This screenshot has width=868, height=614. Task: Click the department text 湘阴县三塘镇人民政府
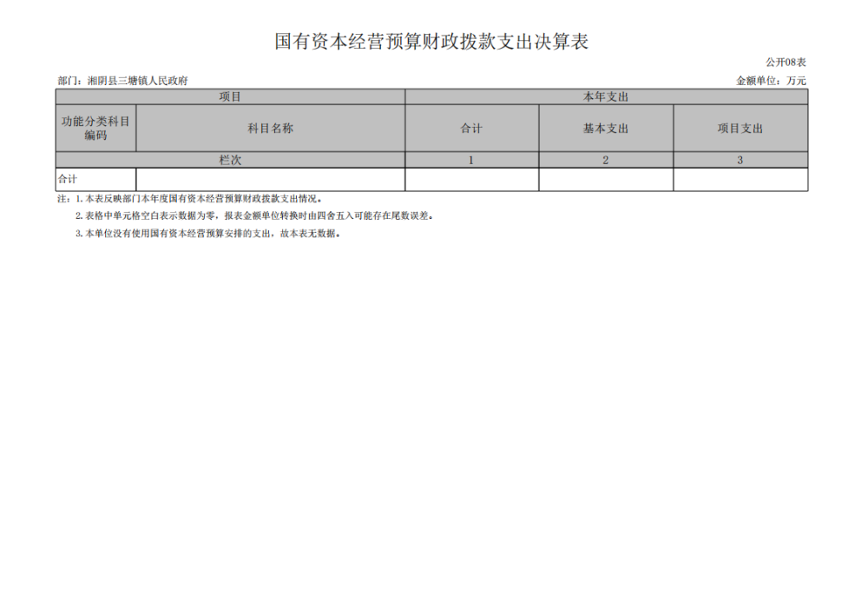tap(122, 81)
